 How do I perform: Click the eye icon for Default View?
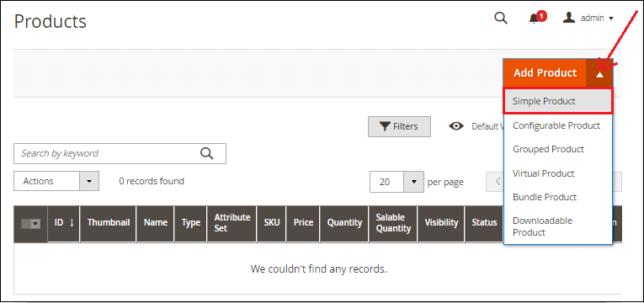[x=456, y=126]
